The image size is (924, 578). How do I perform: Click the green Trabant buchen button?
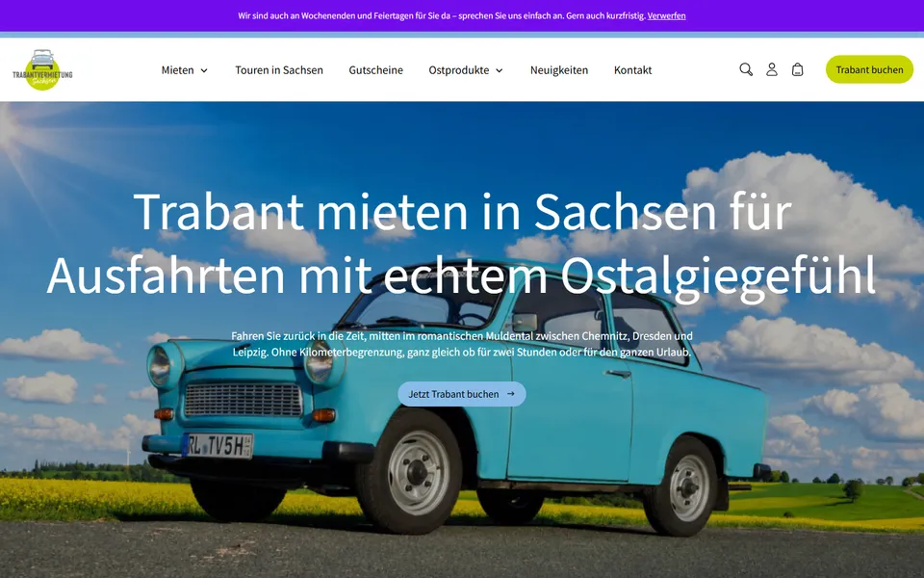(869, 69)
